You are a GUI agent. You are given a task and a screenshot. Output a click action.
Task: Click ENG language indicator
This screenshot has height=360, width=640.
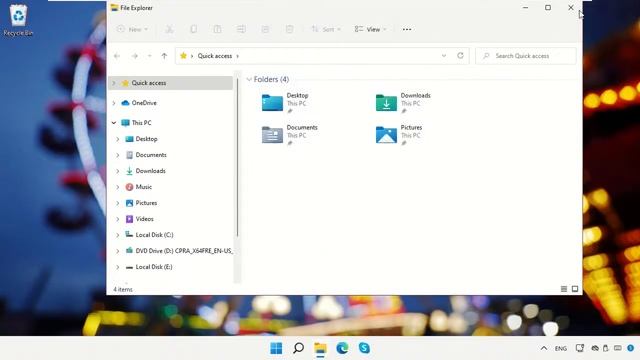(x=561, y=349)
